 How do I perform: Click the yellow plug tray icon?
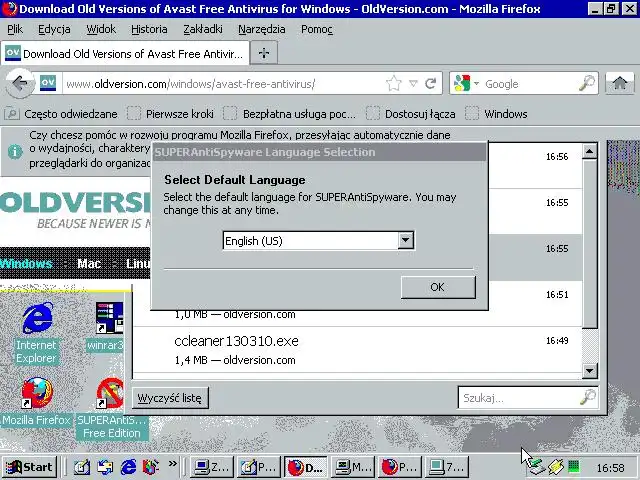point(556,467)
